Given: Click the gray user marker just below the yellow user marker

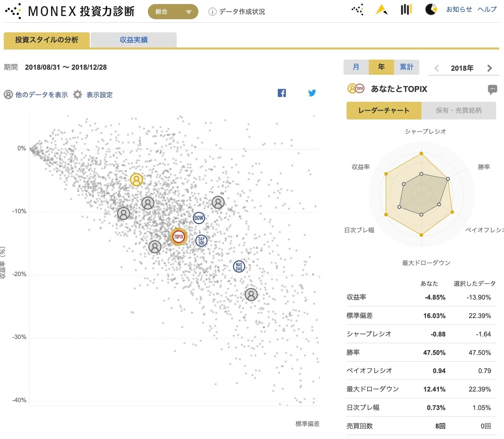Looking at the screenshot, I should tap(148, 203).
